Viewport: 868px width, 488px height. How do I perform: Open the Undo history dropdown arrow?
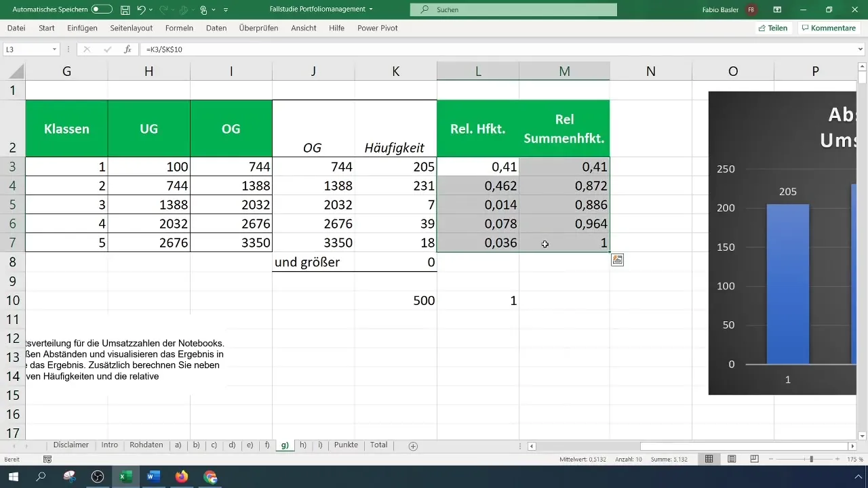(x=151, y=10)
